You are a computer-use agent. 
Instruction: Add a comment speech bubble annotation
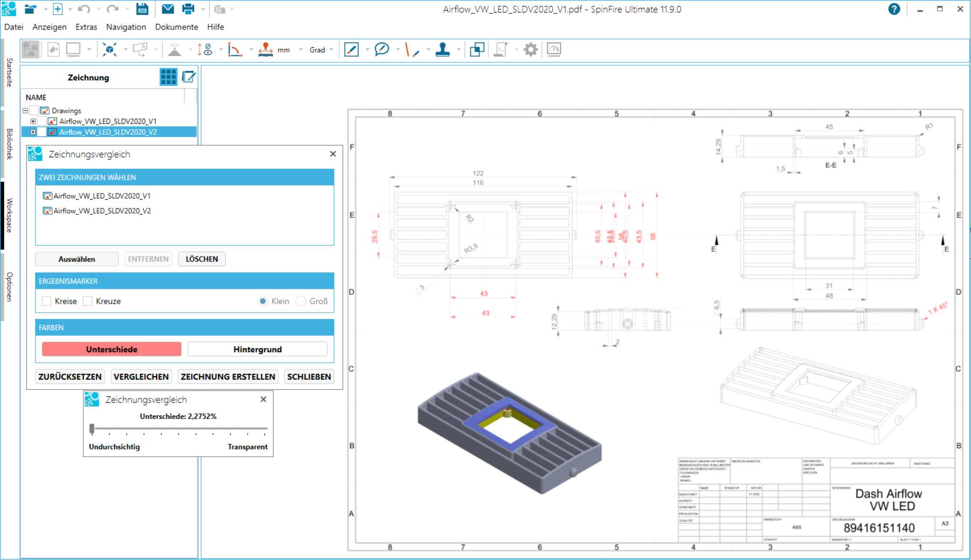coord(382,50)
